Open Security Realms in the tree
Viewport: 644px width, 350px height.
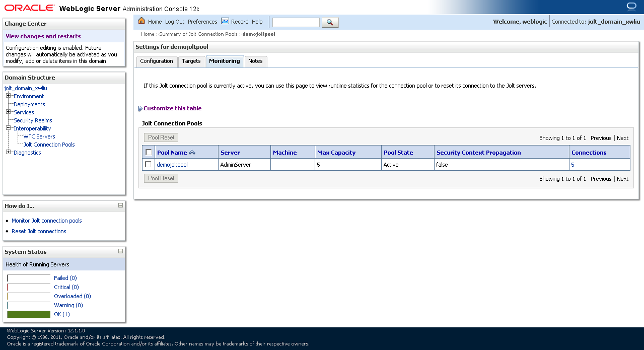point(33,120)
